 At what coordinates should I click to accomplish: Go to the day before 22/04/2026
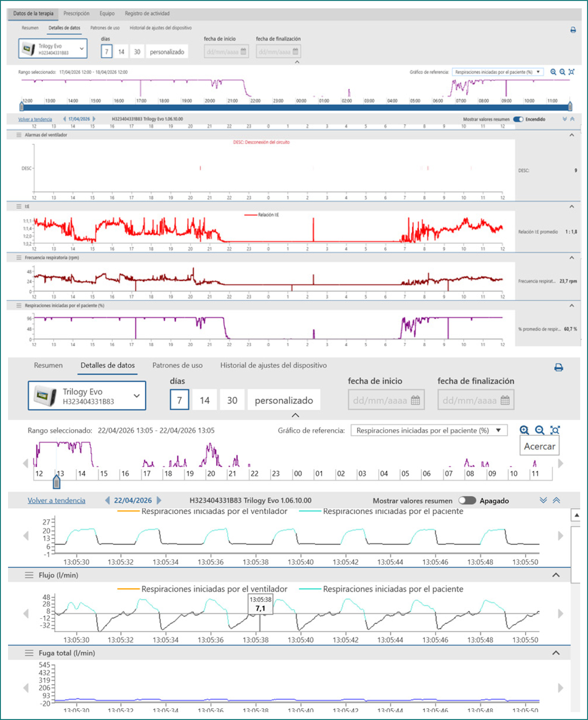[107, 500]
